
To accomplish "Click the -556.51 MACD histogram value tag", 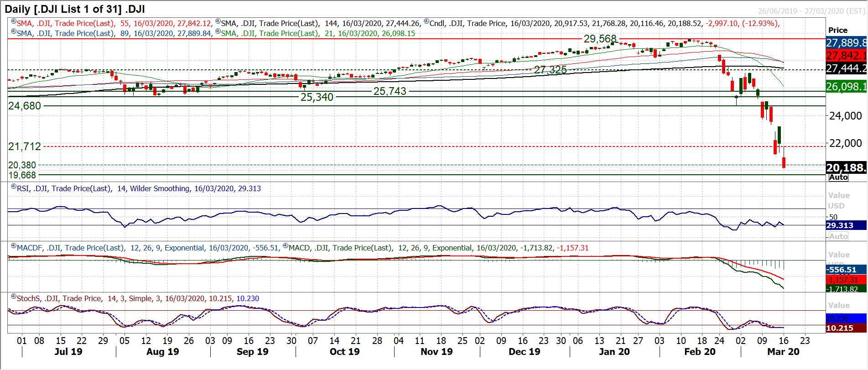I will tap(846, 270).
